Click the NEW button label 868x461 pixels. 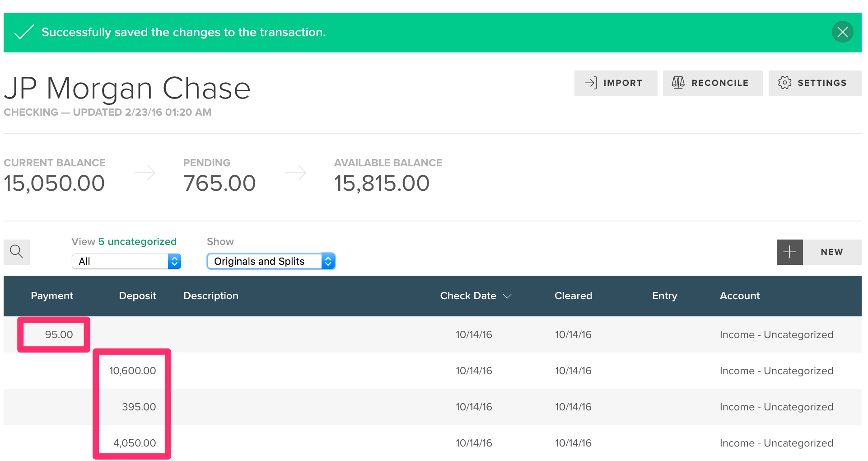click(x=832, y=252)
